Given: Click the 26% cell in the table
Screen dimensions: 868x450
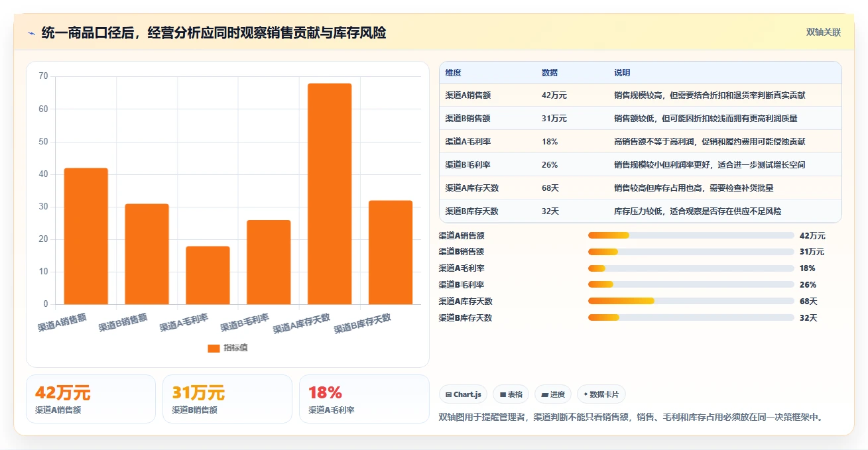Looking at the screenshot, I should [x=550, y=165].
